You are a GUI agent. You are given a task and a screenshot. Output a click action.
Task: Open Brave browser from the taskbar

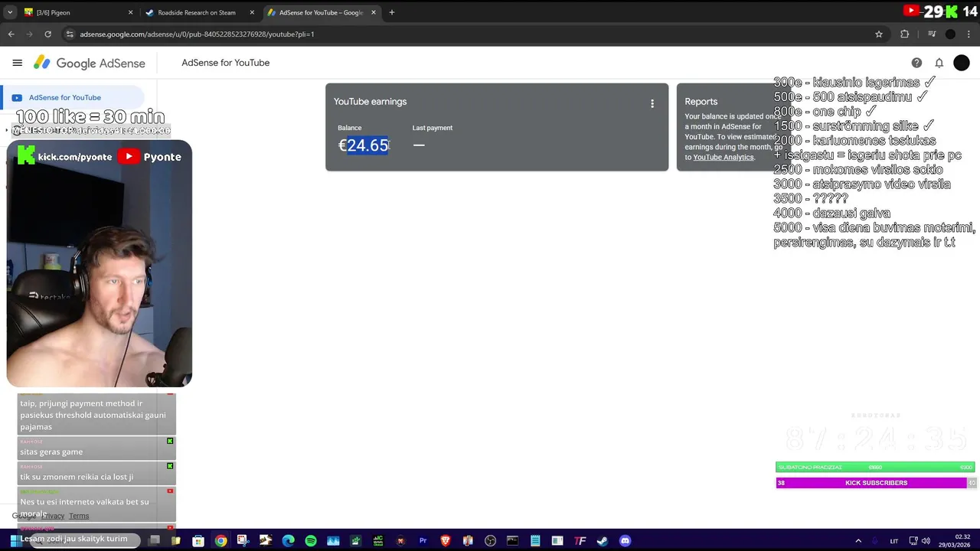(x=446, y=541)
